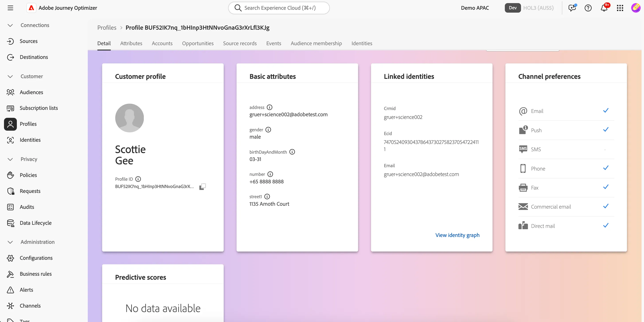The height and width of the screenshot is (322, 644).
Task: Click info icon next to Profile ID
Action: click(x=138, y=179)
